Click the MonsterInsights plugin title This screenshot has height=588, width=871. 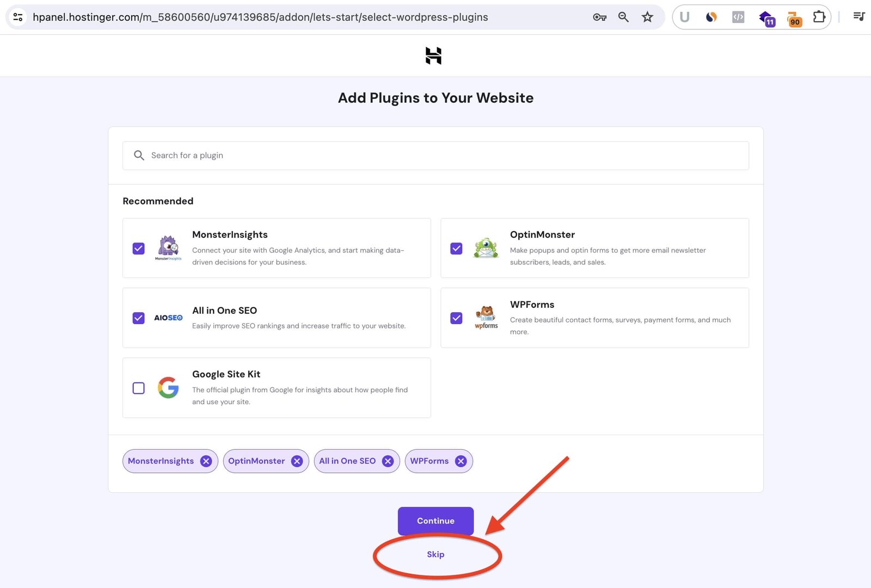coord(230,234)
